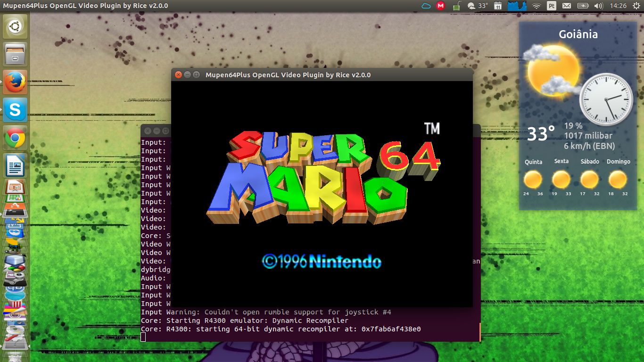Image resolution: width=644 pixels, height=362 pixels.
Task: Click the Domingo day label in forecast
Action: tap(619, 161)
